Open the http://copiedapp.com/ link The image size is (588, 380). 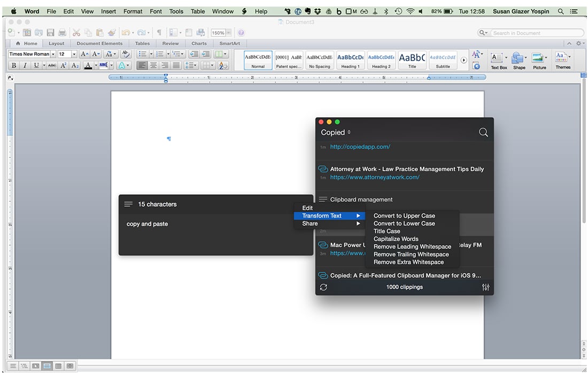(x=360, y=147)
